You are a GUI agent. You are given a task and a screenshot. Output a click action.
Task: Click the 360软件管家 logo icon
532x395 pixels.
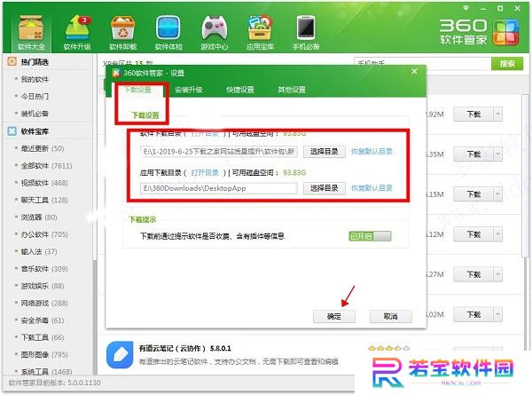click(506, 33)
